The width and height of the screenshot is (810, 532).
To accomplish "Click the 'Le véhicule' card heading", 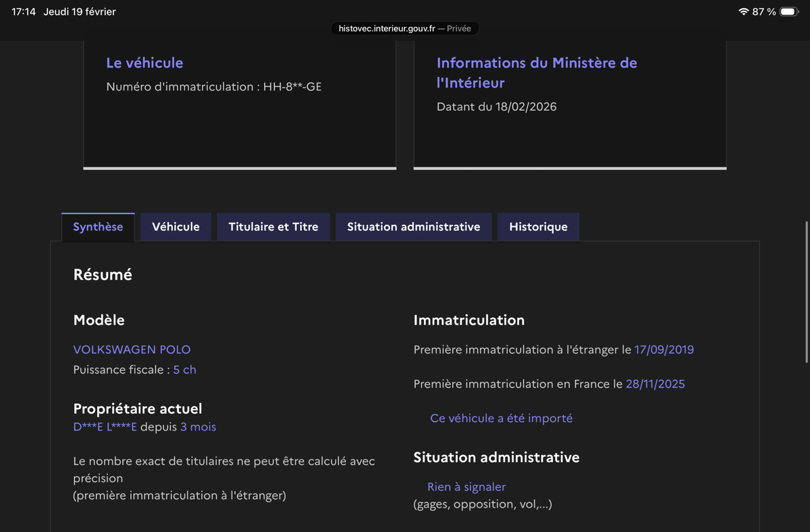I will (x=144, y=63).
